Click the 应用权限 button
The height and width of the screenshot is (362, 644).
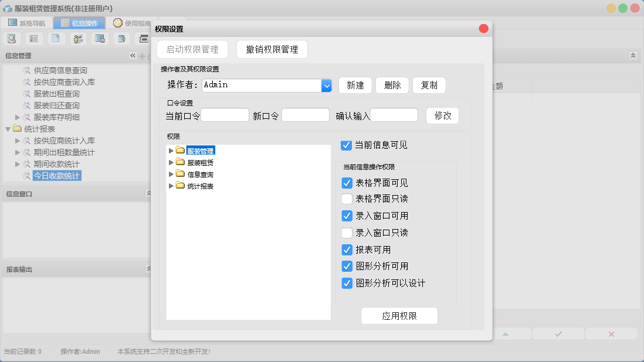coord(399,316)
